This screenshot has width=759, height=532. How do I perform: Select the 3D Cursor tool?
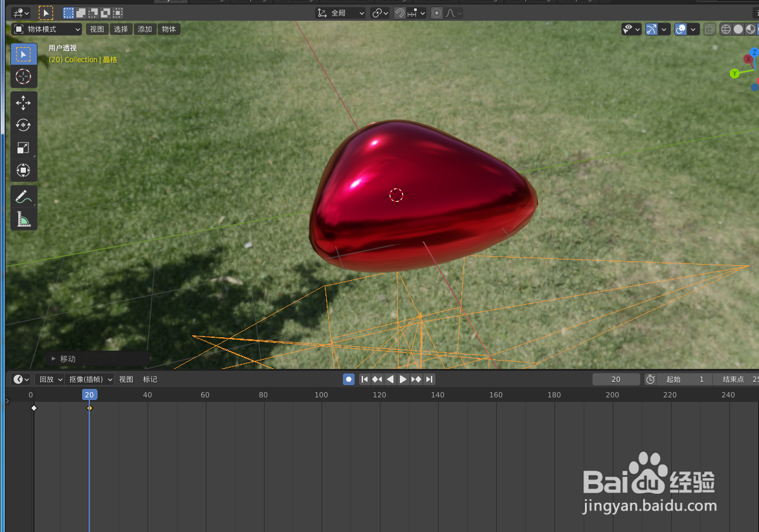[23, 76]
